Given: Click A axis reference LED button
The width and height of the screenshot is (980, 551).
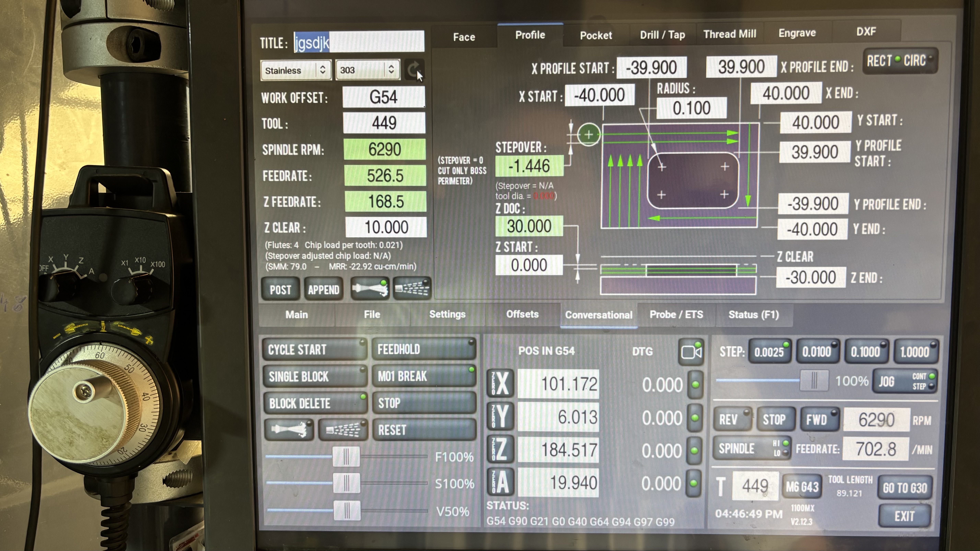Looking at the screenshot, I should [x=693, y=483].
